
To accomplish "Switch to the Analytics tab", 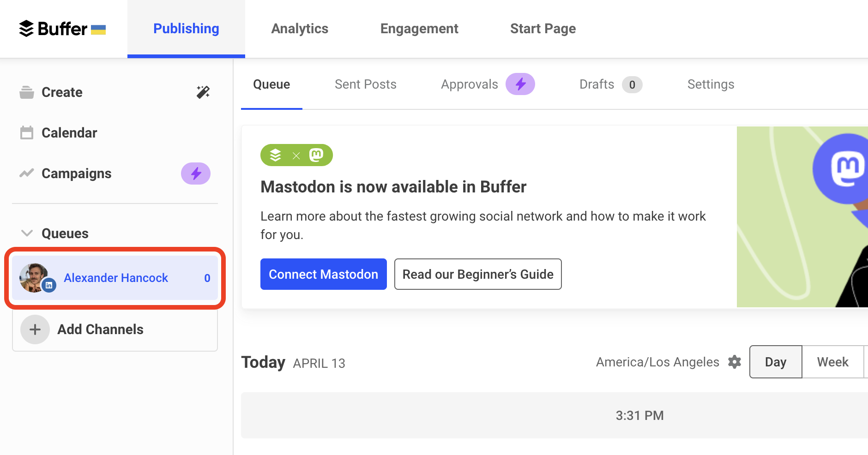I will click(x=300, y=29).
